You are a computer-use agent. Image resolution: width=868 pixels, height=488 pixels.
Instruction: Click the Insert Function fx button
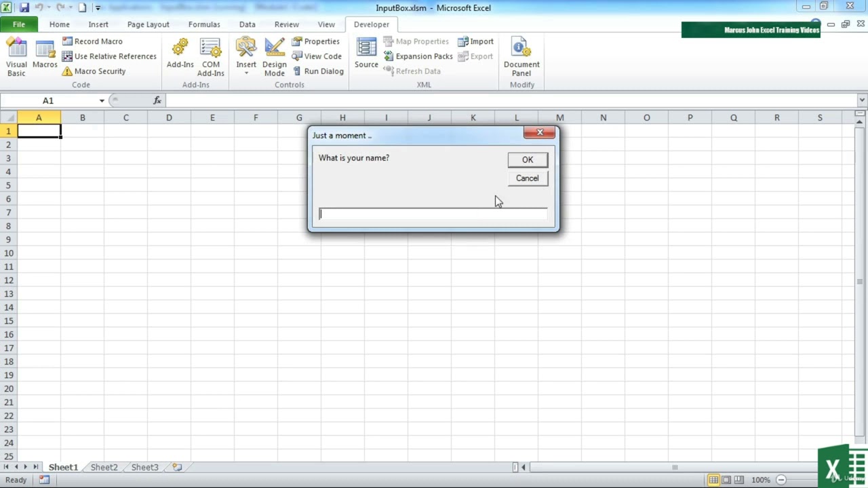(157, 100)
